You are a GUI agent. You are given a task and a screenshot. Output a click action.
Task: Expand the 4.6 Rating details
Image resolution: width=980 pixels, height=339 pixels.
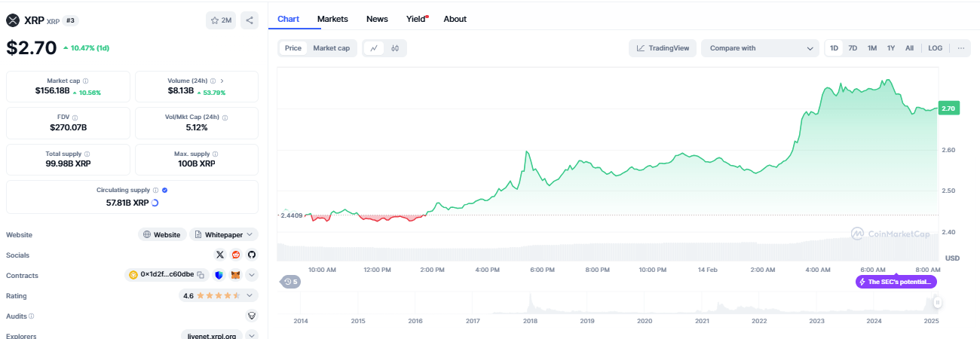click(251, 296)
